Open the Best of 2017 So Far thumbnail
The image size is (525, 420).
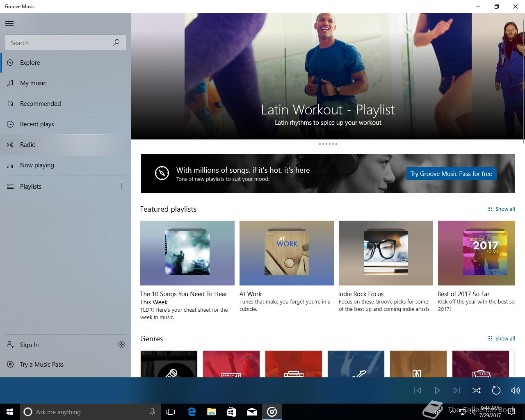pyautogui.click(x=477, y=253)
